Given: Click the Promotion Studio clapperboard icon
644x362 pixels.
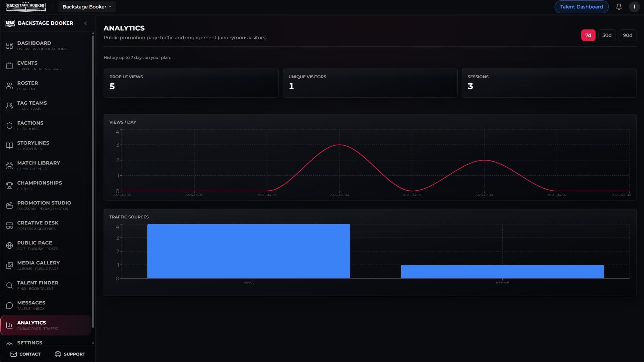Looking at the screenshot, I should point(9,205).
